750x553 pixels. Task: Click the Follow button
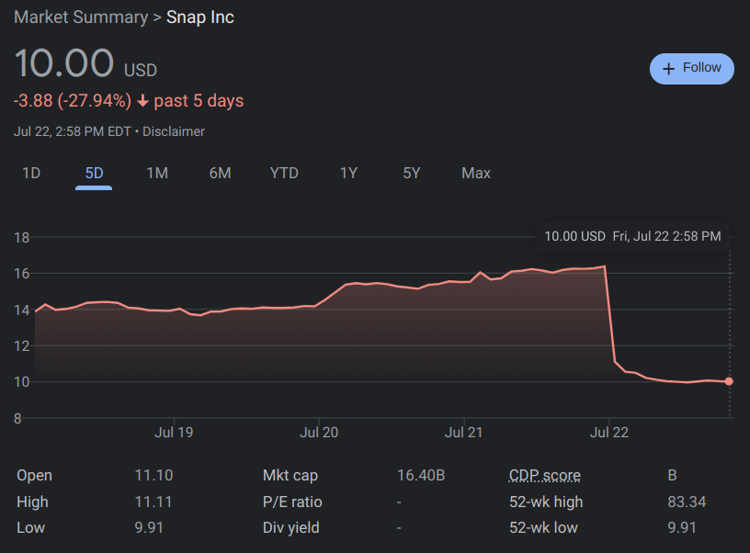point(692,68)
